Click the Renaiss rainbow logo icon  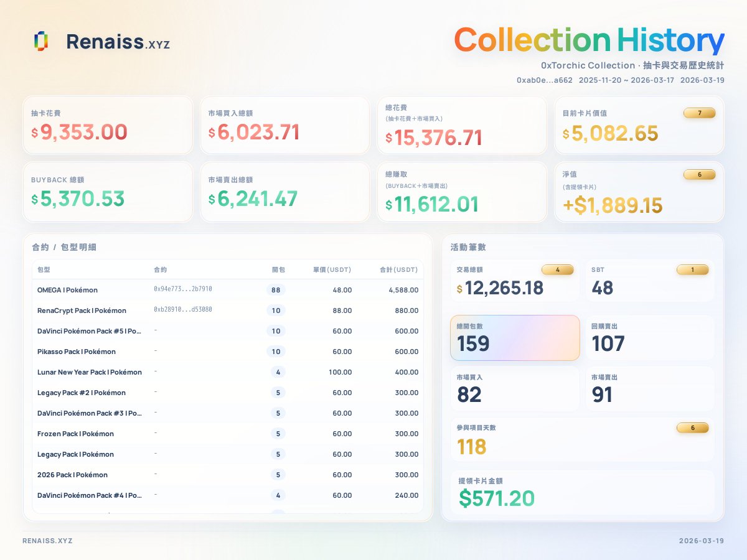41,42
